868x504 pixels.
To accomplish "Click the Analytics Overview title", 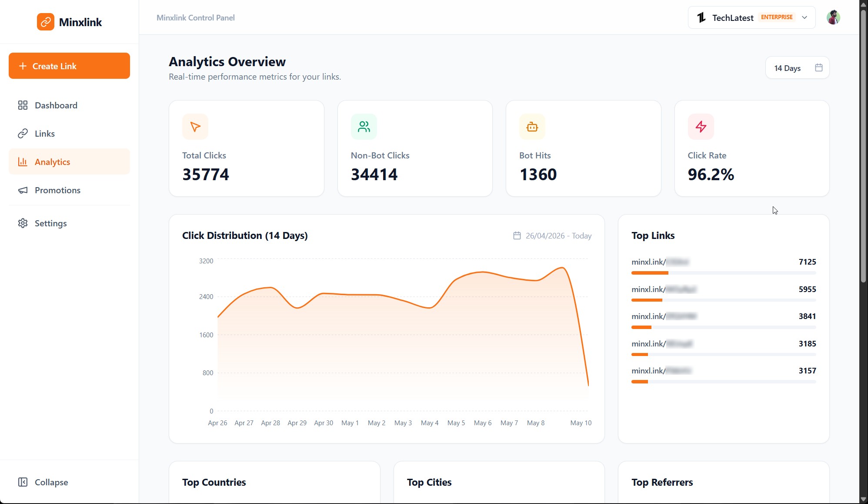I will [x=227, y=62].
